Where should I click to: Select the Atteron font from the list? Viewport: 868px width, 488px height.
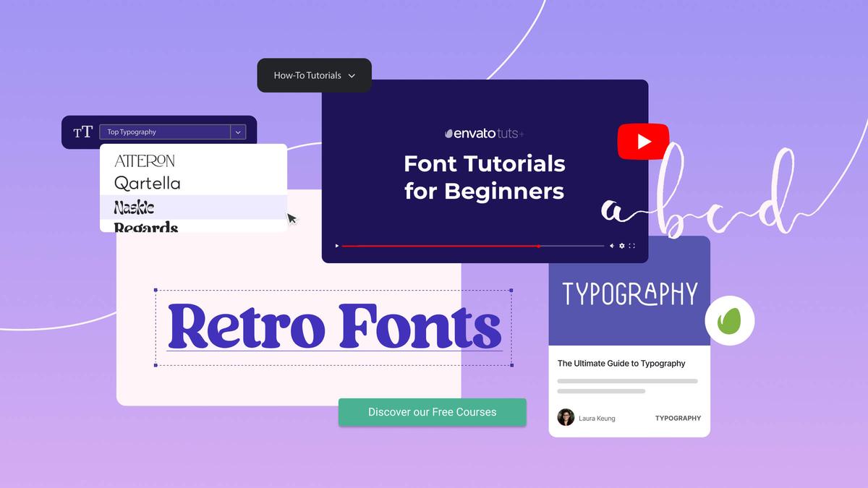pyautogui.click(x=145, y=161)
